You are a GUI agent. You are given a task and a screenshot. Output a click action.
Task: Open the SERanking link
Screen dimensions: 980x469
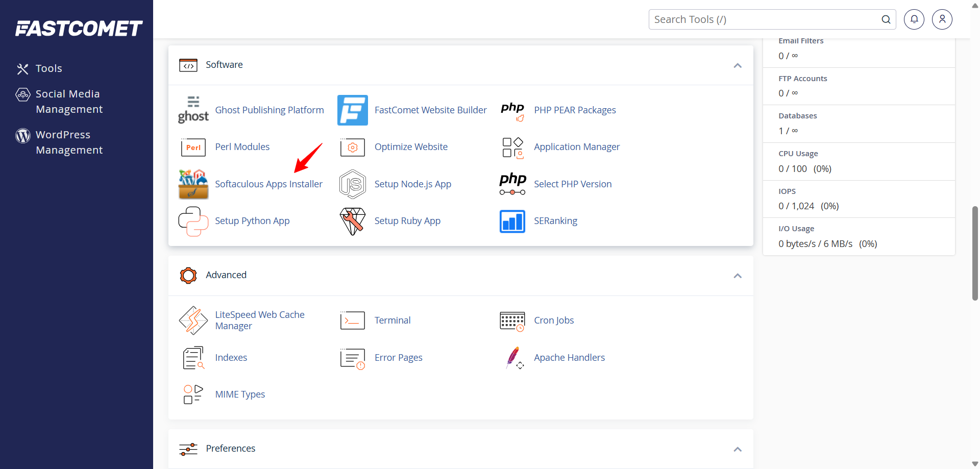pos(555,221)
